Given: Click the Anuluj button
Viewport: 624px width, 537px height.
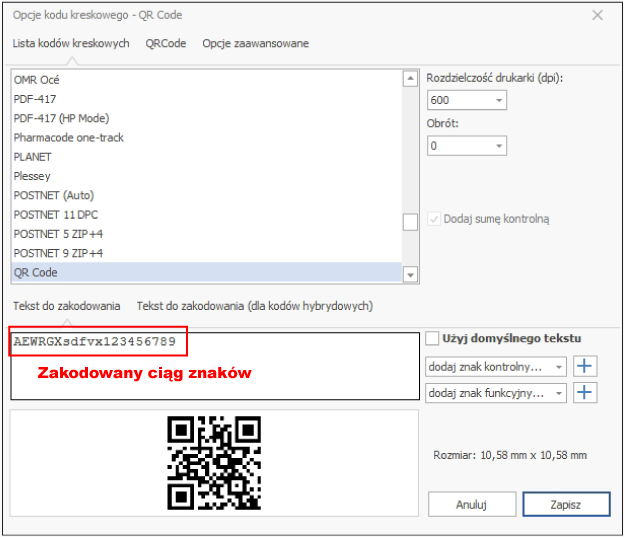Looking at the screenshot, I should coord(472,504).
